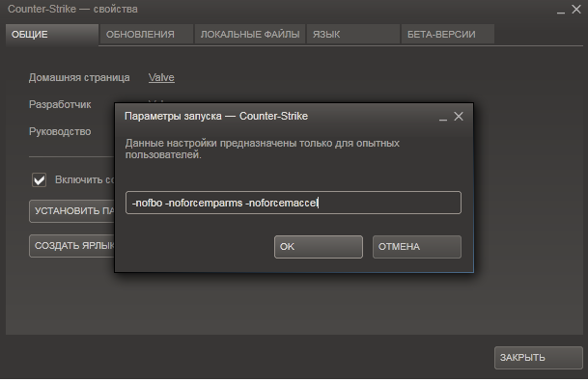This screenshot has width=588, height=382.
Task: Select the ЯЗЫК tab
Action: pyautogui.click(x=352, y=35)
